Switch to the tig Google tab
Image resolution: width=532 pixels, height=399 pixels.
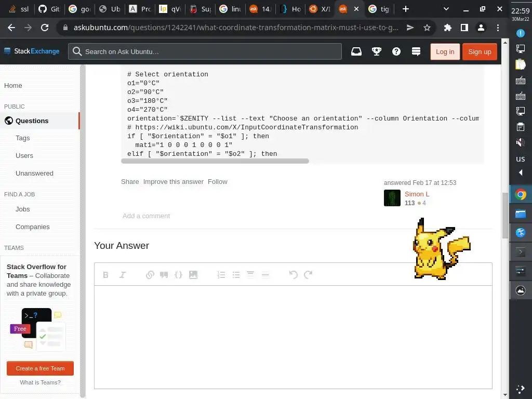[379, 9]
